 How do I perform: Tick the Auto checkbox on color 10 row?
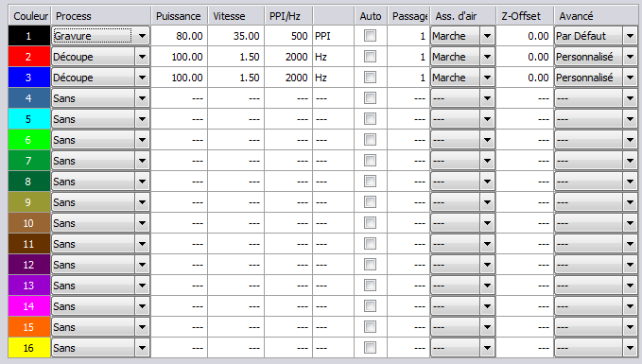(370, 223)
